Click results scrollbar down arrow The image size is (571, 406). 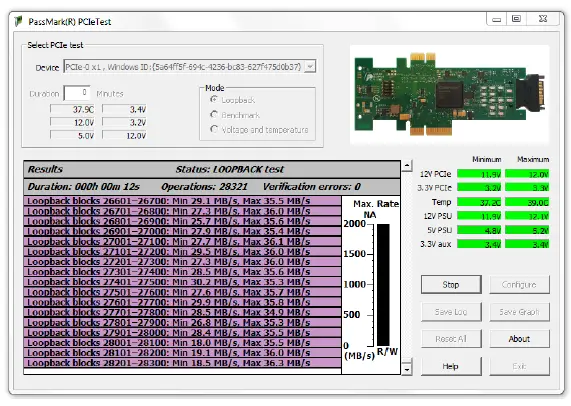(x=407, y=370)
